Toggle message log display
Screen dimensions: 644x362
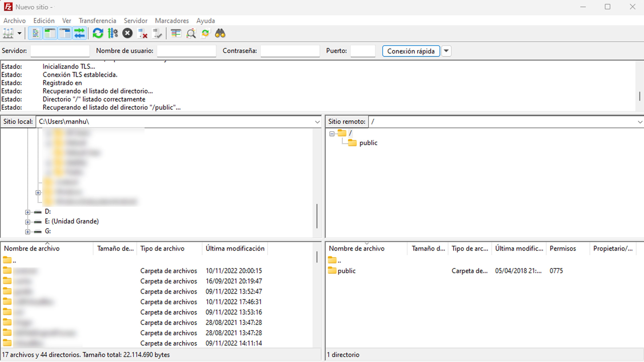tap(35, 33)
